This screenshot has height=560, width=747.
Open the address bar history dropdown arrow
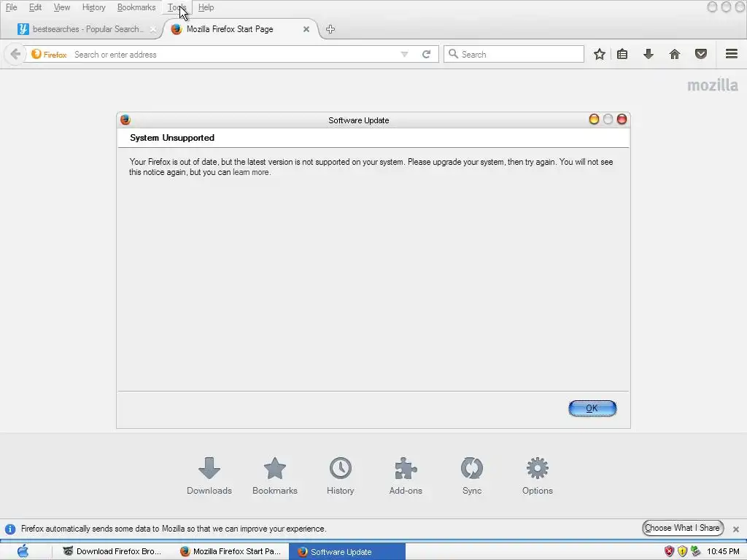point(404,54)
